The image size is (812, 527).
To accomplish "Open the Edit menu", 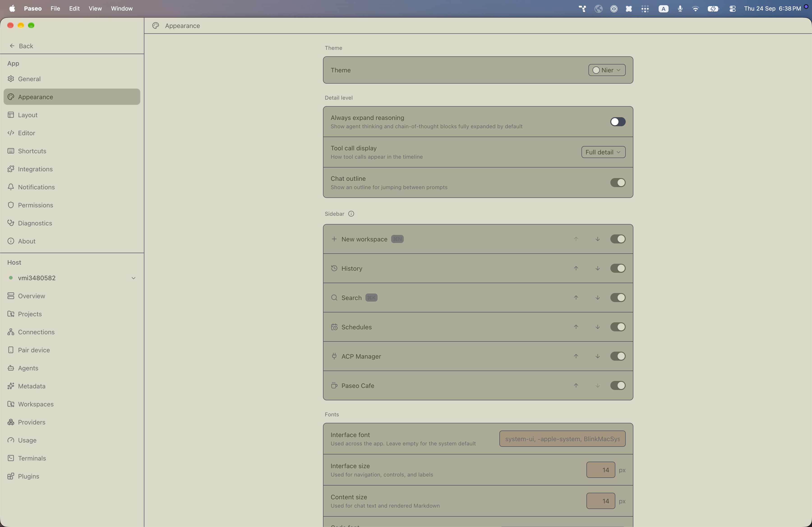I will click(74, 9).
